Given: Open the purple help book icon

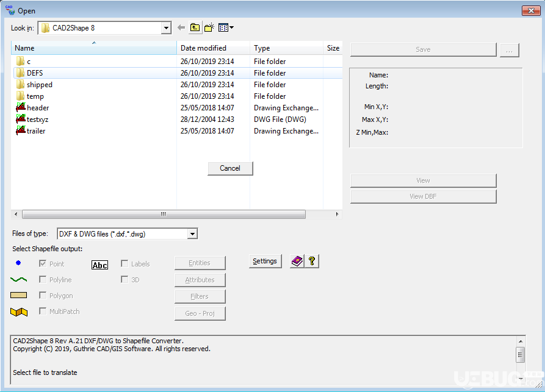Looking at the screenshot, I should 297,261.
